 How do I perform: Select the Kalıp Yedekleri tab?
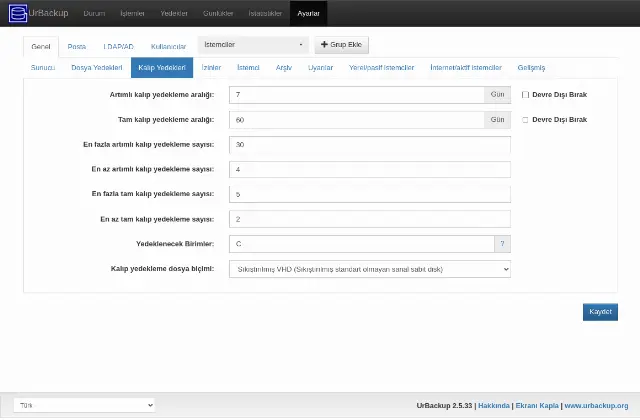(162, 68)
